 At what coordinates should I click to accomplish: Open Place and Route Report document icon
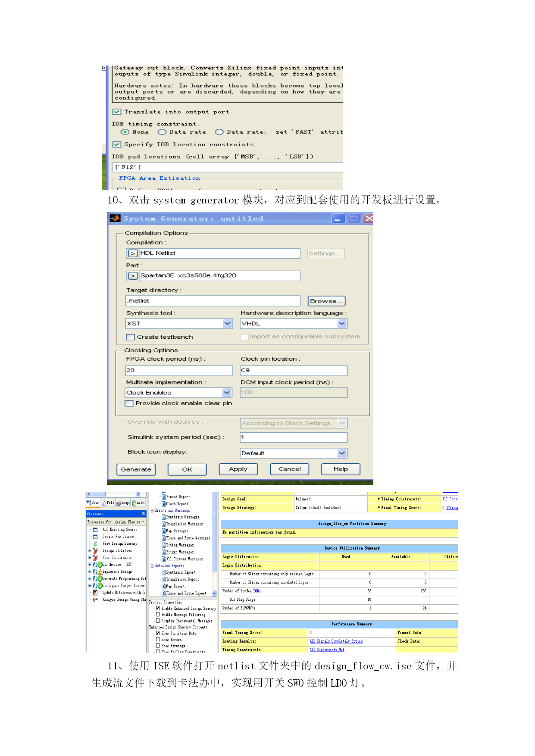(164, 593)
